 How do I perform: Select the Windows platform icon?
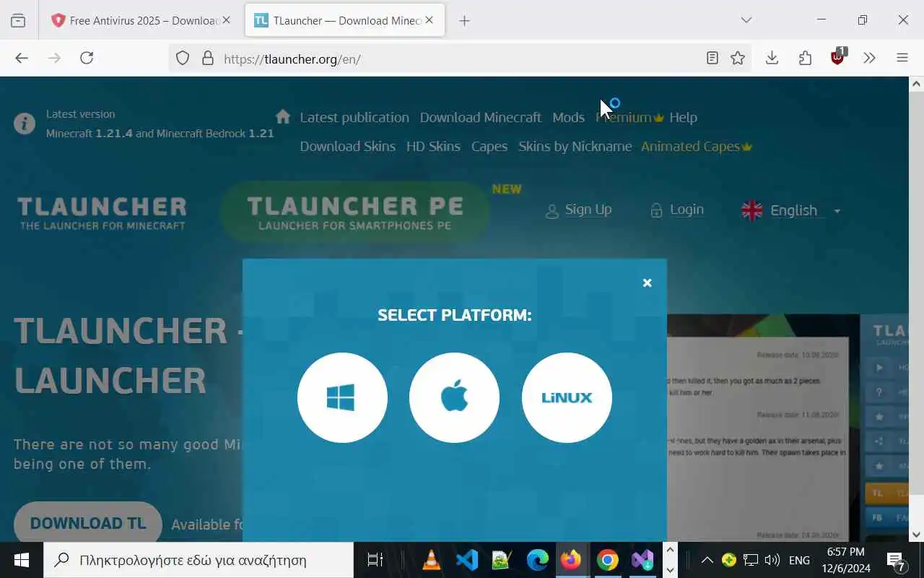coord(342,397)
